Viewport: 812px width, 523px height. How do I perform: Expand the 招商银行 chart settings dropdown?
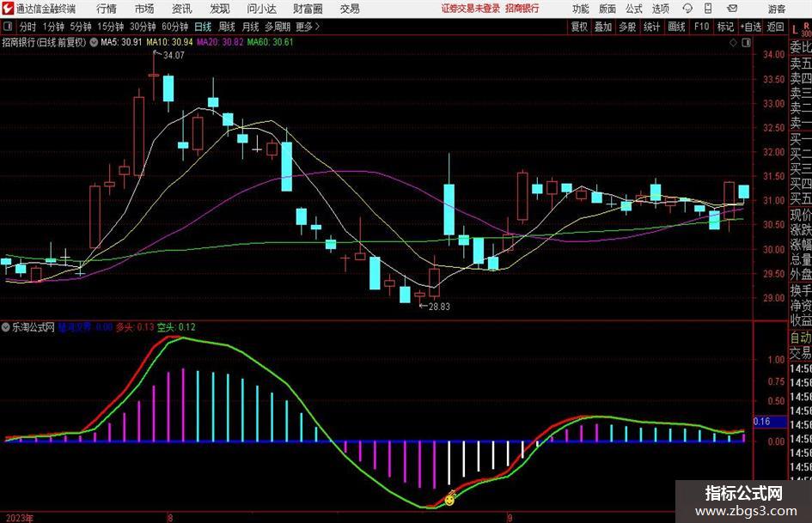click(x=94, y=42)
